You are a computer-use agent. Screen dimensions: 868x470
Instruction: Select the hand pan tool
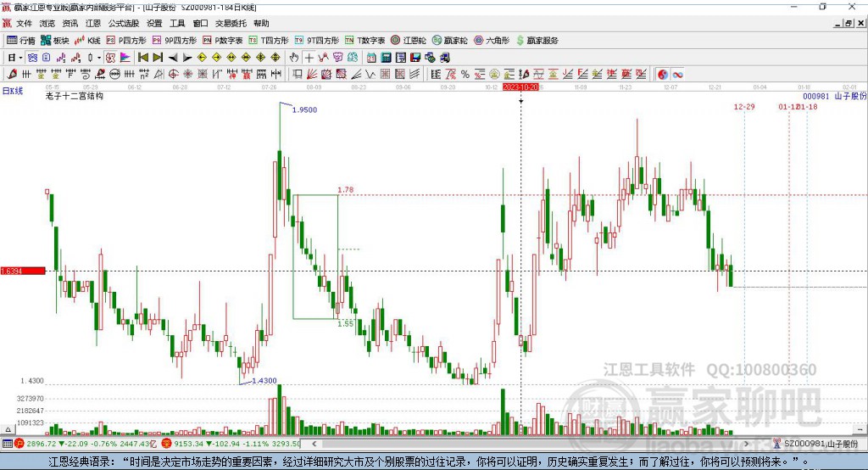tap(293, 58)
